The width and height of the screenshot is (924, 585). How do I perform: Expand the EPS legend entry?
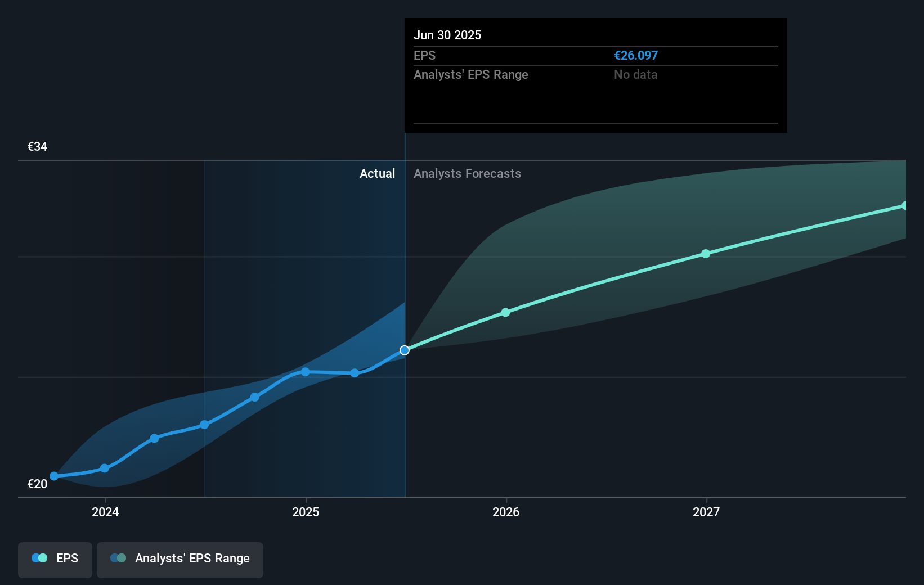[66, 558]
